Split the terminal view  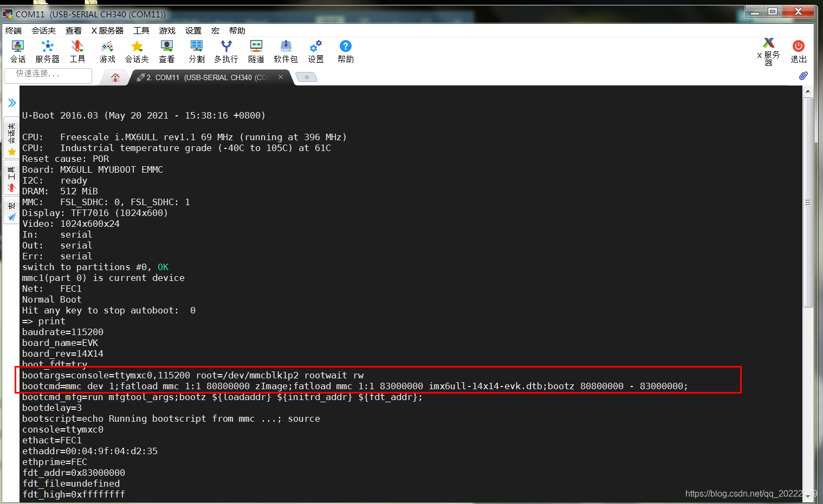[196, 51]
